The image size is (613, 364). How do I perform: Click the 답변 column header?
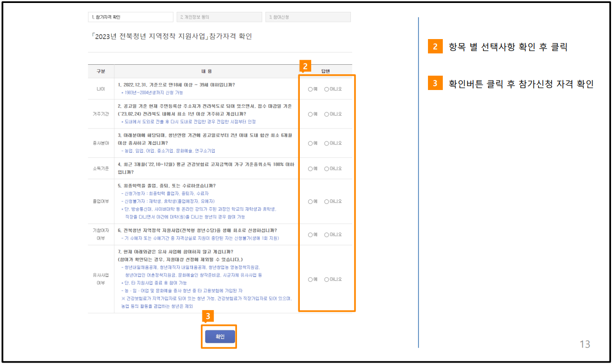click(326, 70)
